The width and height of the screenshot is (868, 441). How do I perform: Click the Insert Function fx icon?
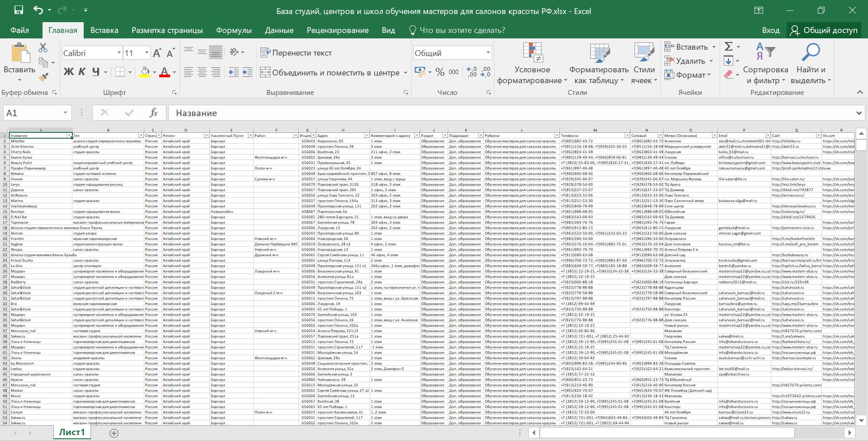pos(153,113)
